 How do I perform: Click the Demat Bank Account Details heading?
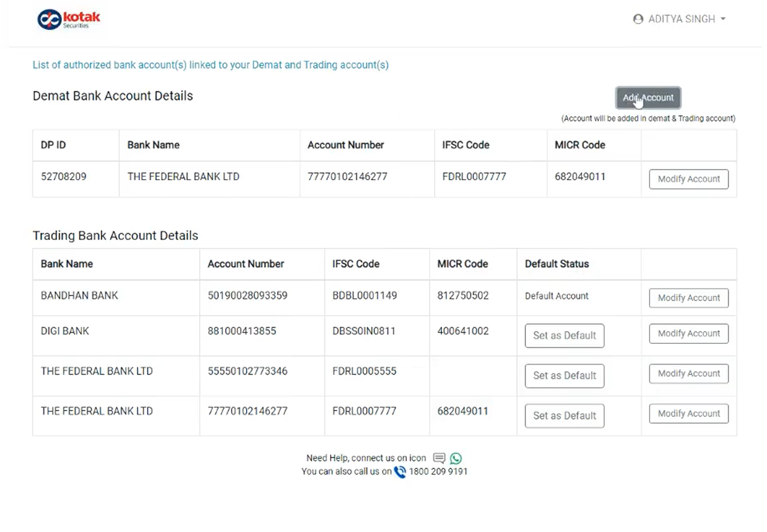click(113, 96)
